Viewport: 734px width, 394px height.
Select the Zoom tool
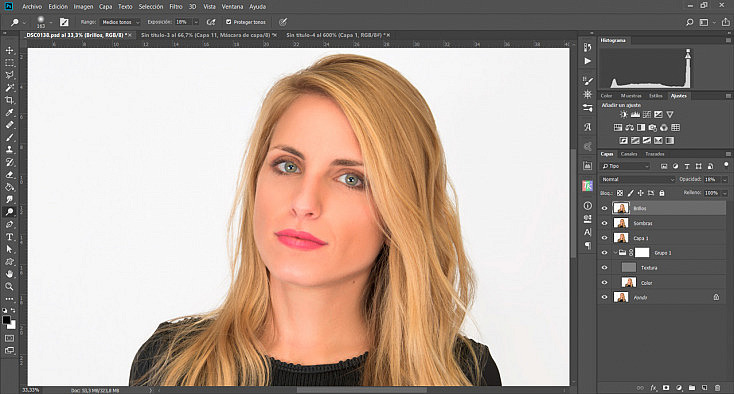coord(9,286)
